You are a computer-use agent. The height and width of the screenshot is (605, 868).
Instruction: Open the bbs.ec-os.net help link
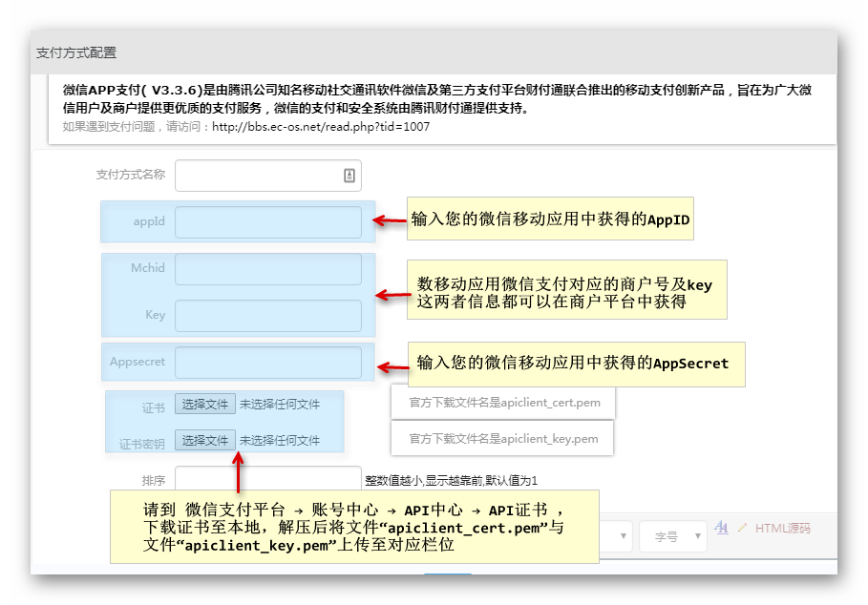[x=321, y=127]
